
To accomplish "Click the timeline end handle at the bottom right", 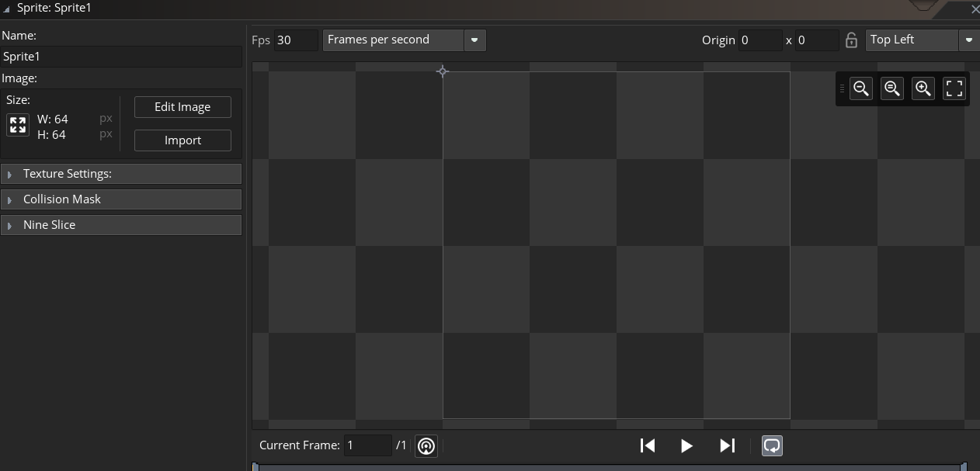I will pyautogui.click(x=964, y=466).
